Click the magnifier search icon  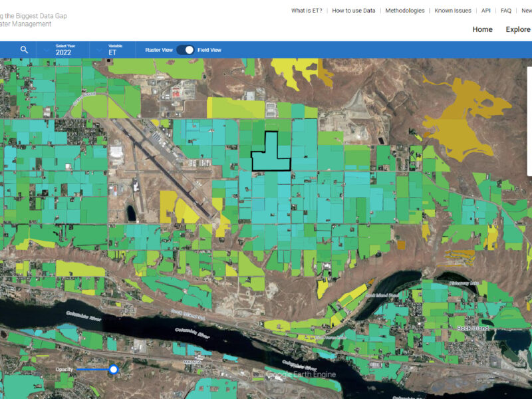point(24,50)
